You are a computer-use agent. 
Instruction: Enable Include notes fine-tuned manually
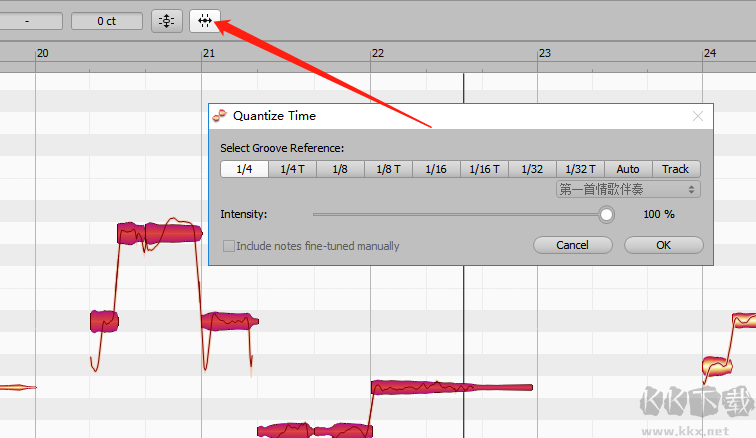[x=230, y=246]
